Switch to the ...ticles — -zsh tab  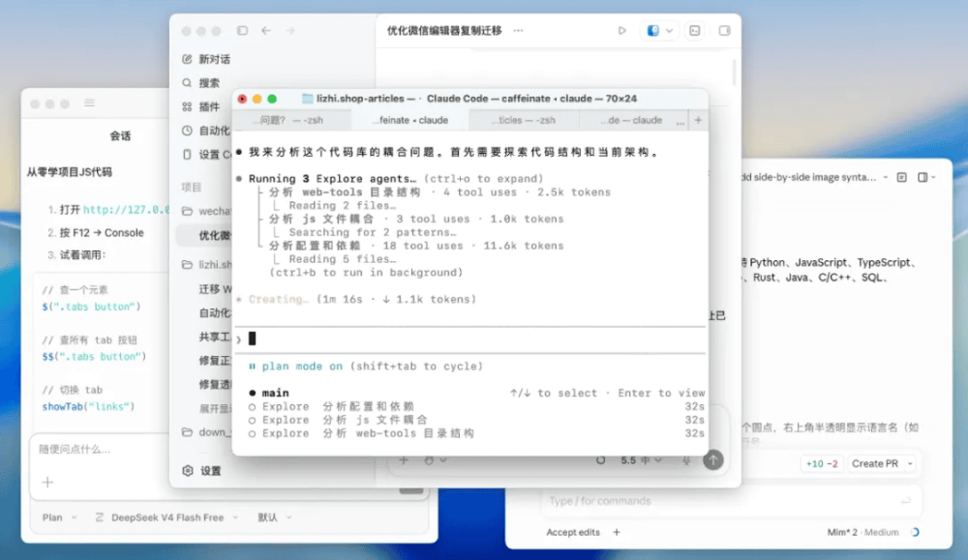[x=524, y=120]
